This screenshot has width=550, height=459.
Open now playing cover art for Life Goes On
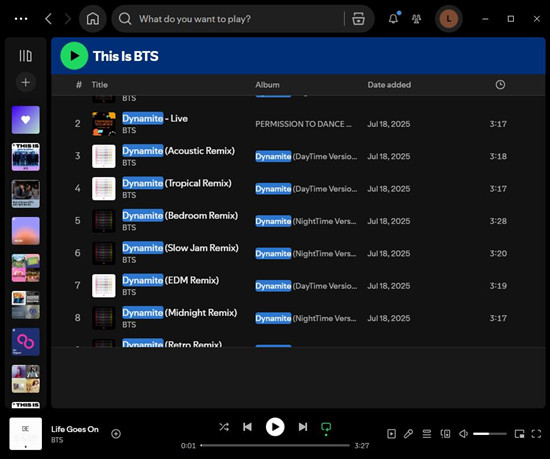tap(26, 434)
